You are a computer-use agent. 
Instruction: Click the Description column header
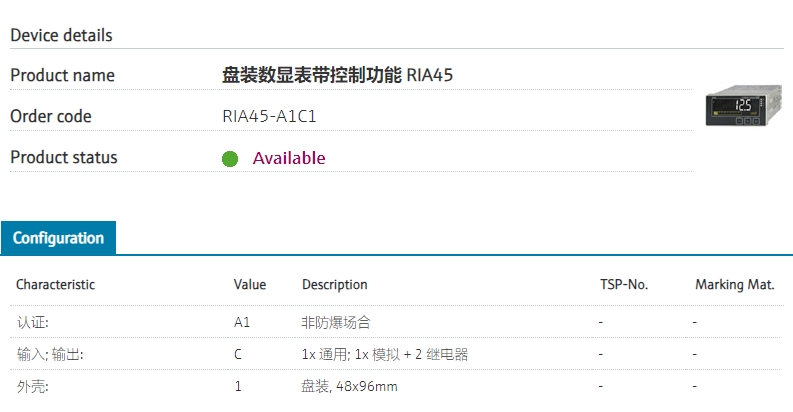[335, 285]
